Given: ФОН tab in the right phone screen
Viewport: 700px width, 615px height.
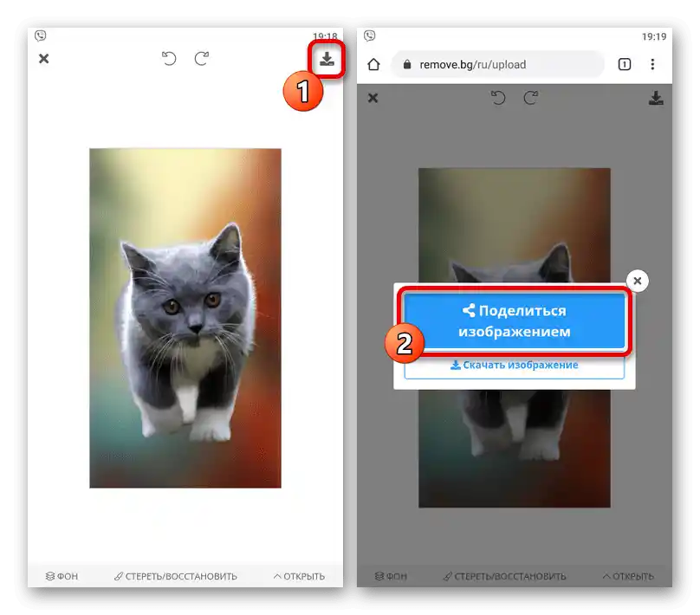Looking at the screenshot, I should [x=391, y=576].
